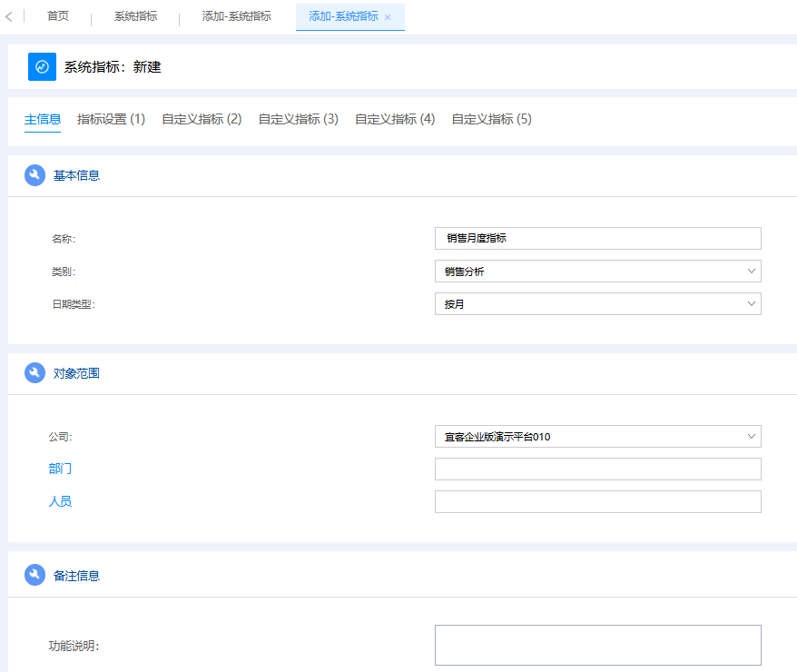Image resolution: width=797 pixels, height=672 pixels.
Task: Click the tab bar back arrow
Action: (9, 16)
